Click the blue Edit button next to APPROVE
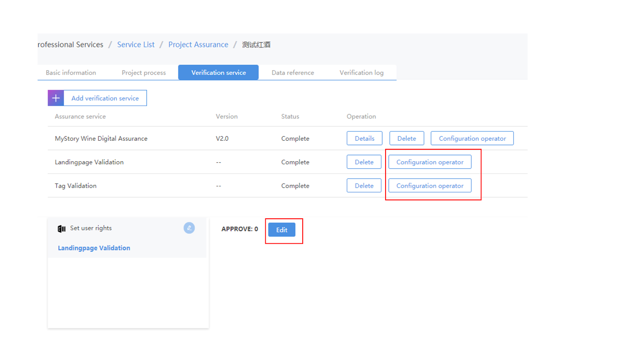The width and height of the screenshot is (644, 362). [x=282, y=230]
